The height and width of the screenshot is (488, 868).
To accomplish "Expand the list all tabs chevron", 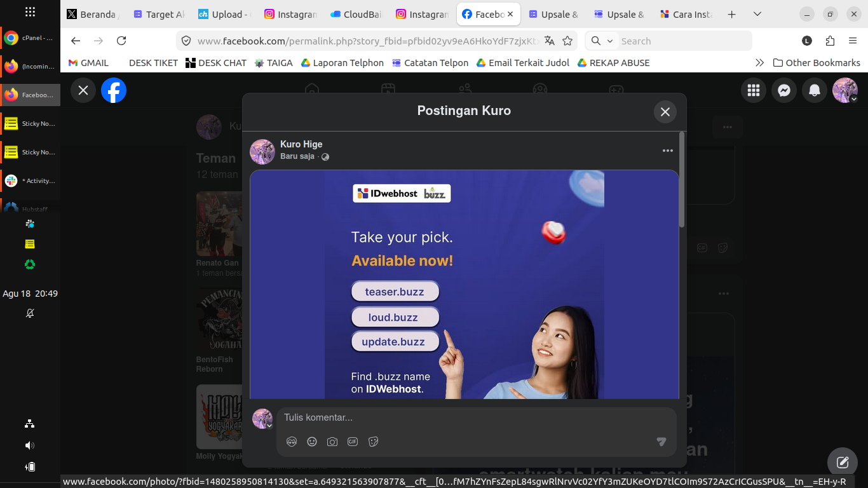I will point(757,14).
